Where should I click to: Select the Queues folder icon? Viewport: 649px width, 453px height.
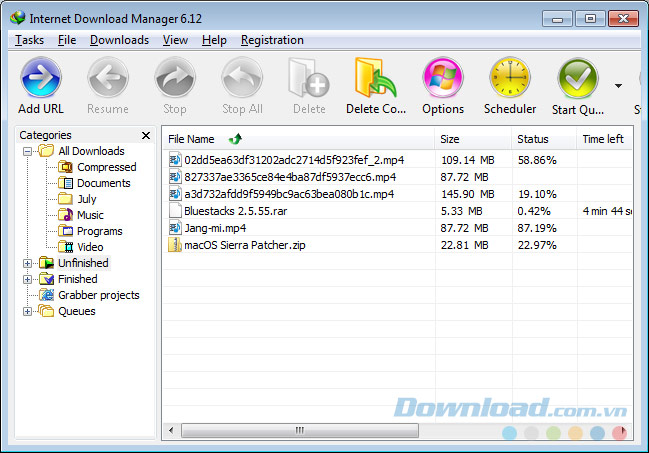tap(46, 311)
